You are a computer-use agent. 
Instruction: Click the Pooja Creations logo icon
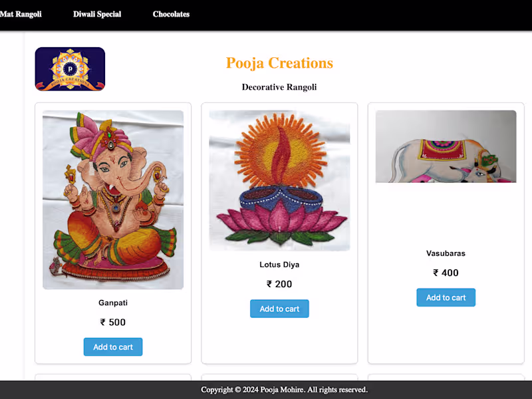coord(70,69)
